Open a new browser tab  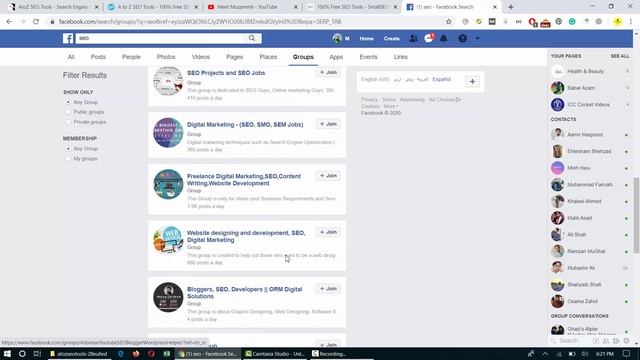point(511,7)
